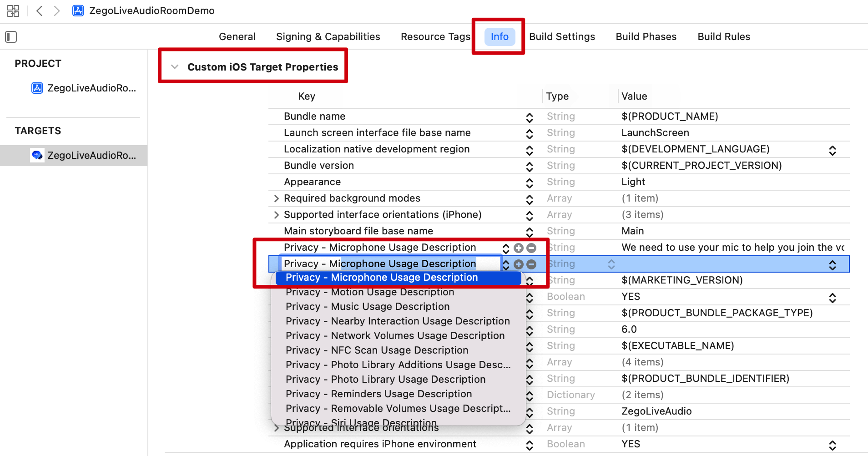Click the Type column header

click(x=557, y=96)
